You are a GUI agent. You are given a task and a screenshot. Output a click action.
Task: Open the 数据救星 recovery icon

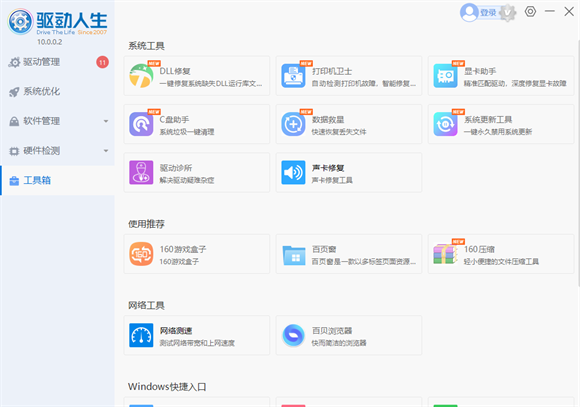coord(293,124)
